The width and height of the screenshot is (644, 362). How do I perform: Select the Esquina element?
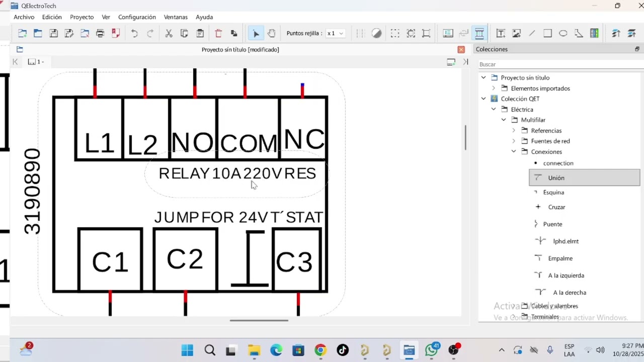[x=553, y=193]
